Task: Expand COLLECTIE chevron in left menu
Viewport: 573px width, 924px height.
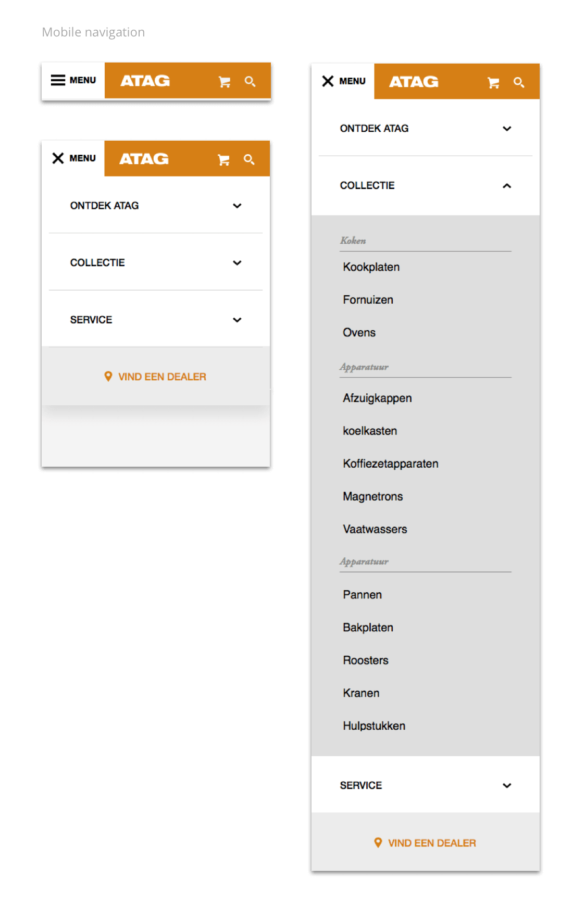Action: coord(237,263)
